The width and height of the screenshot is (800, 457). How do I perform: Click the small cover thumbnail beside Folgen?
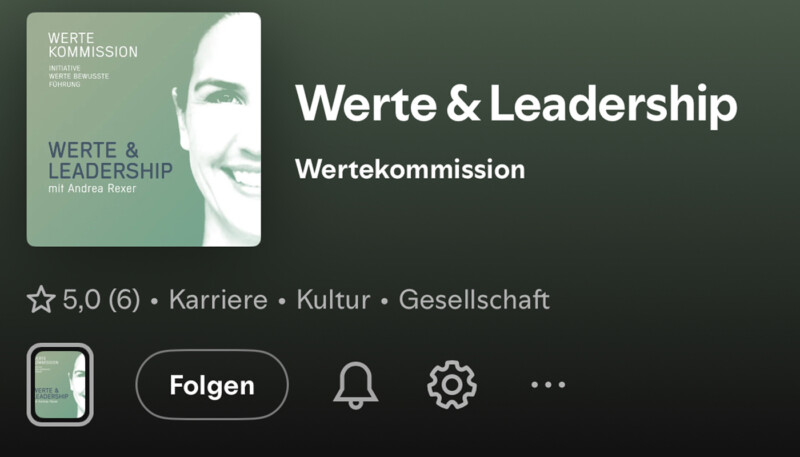coord(60,385)
